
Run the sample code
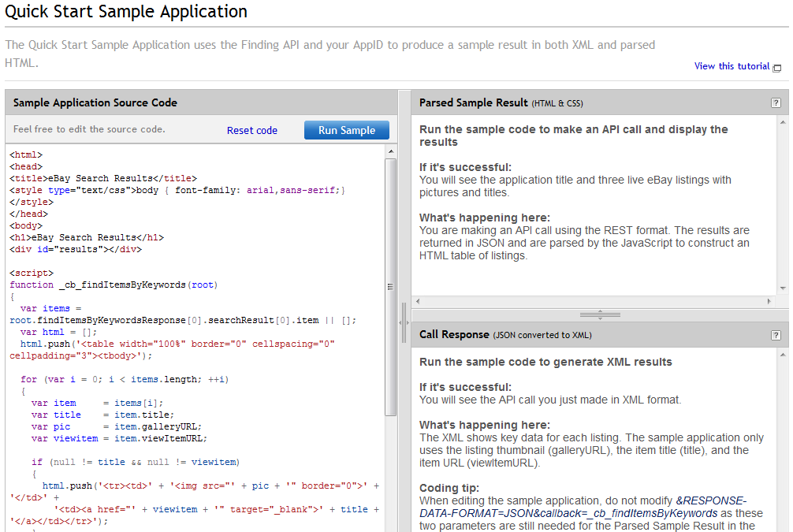tap(346, 131)
